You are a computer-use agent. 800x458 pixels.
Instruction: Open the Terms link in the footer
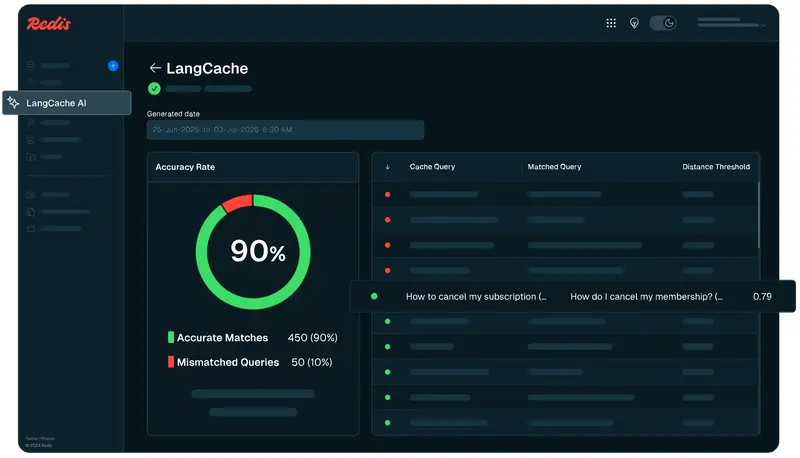pos(31,439)
